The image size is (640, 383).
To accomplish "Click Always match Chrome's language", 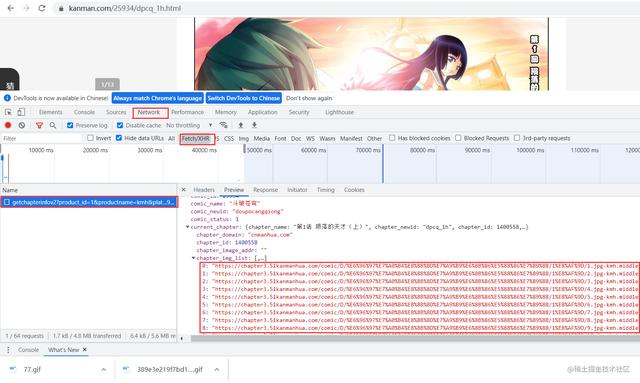I will click(157, 98).
